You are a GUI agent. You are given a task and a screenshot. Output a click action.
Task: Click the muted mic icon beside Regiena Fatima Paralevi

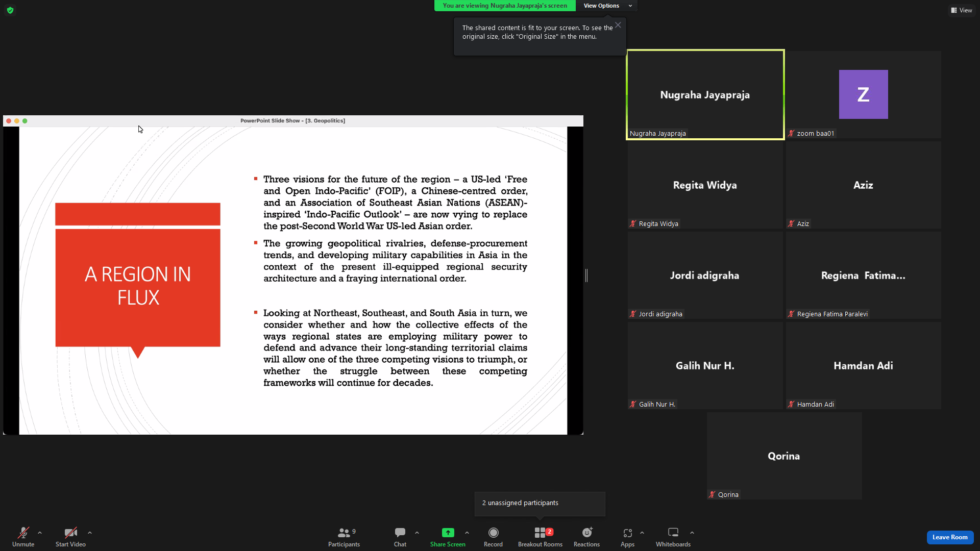pos(791,314)
